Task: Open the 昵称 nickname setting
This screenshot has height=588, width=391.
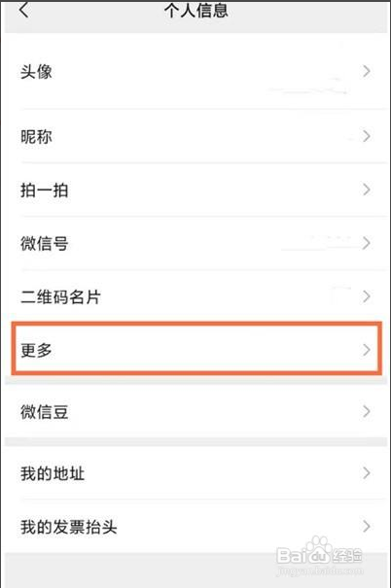Action: [195, 136]
